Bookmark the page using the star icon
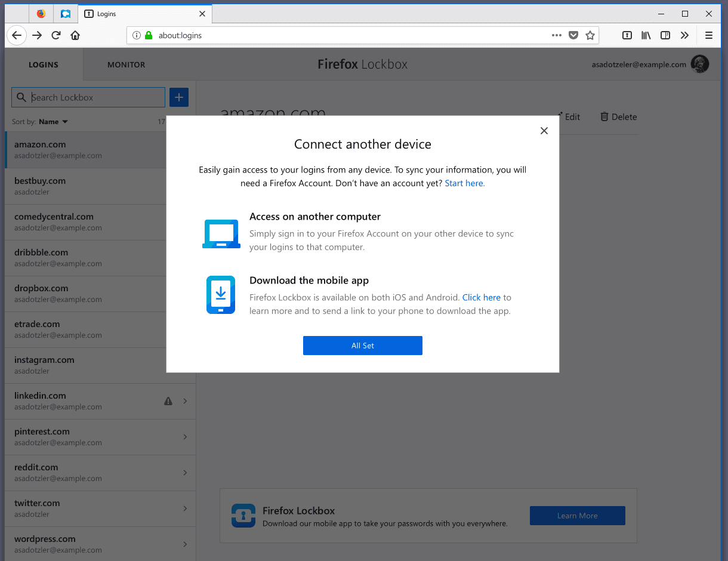The height and width of the screenshot is (561, 728). [590, 35]
